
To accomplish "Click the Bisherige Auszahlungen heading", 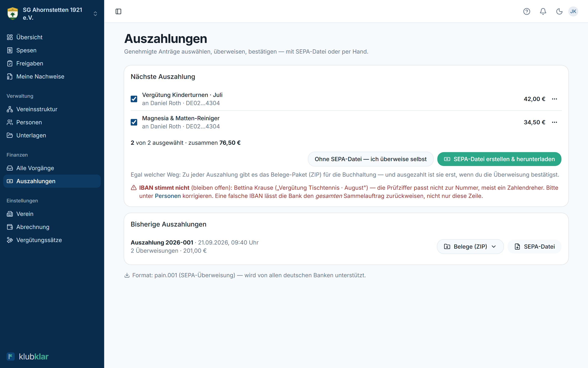I will click(x=168, y=224).
